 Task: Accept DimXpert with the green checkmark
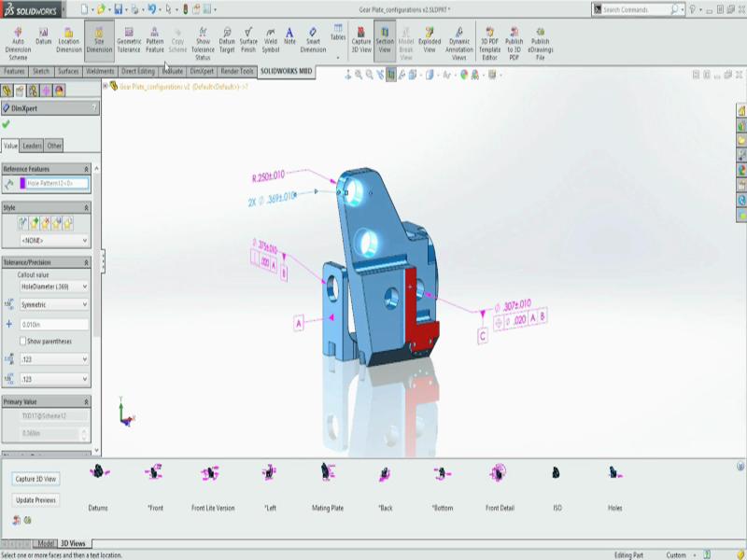pos(7,123)
